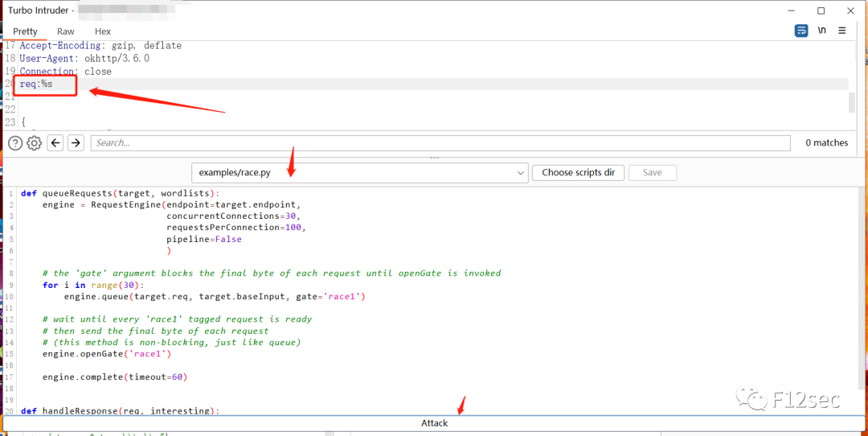Click the engine.complete(timeout=60) line
The height and width of the screenshot is (436, 868).
[115, 376]
